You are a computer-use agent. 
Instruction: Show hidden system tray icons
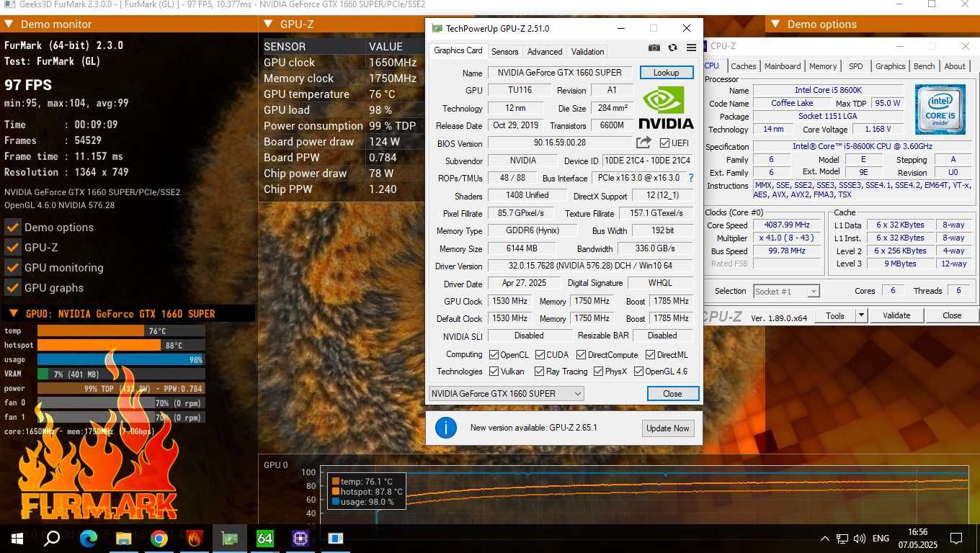pyautogui.click(x=824, y=539)
